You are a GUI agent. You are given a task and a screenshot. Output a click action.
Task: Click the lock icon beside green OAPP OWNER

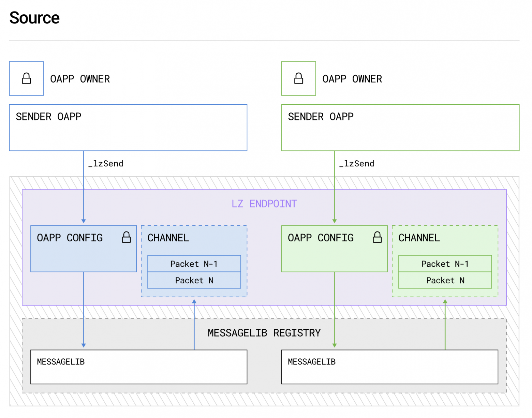(x=298, y=78)
